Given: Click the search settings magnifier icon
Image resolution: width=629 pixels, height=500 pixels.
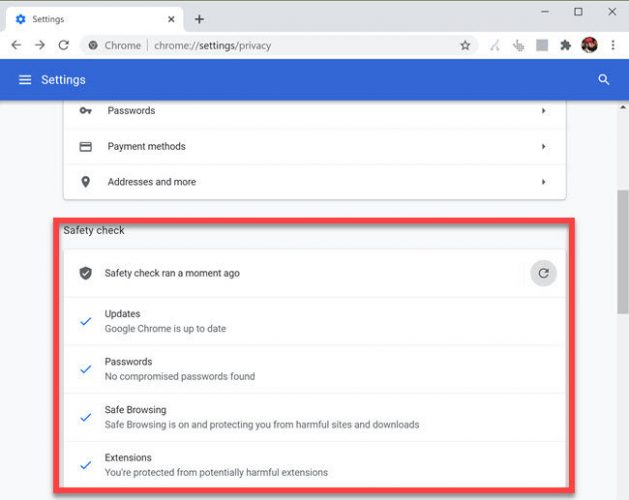Looking at the screenshot, I should 603,79.
